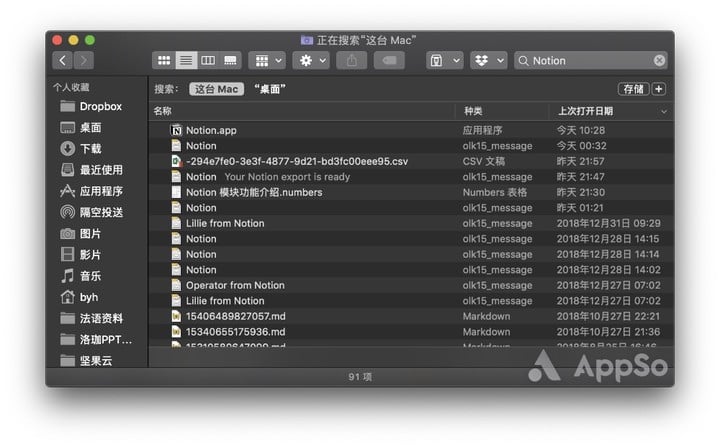This screenshot has height=447, width=720.
Task: Select 15340655175936.md file name
Action: pos(236,332)
